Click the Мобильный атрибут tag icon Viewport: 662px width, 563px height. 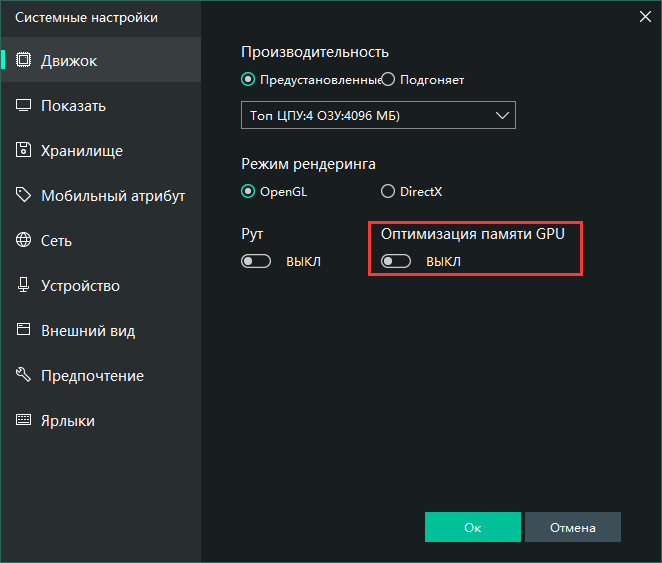point(23,195)
